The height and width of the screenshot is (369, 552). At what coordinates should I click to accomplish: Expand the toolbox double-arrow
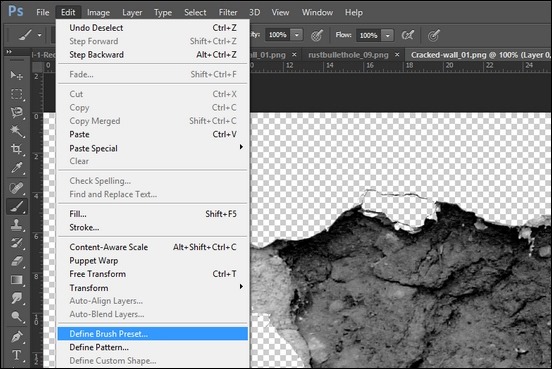9,52
